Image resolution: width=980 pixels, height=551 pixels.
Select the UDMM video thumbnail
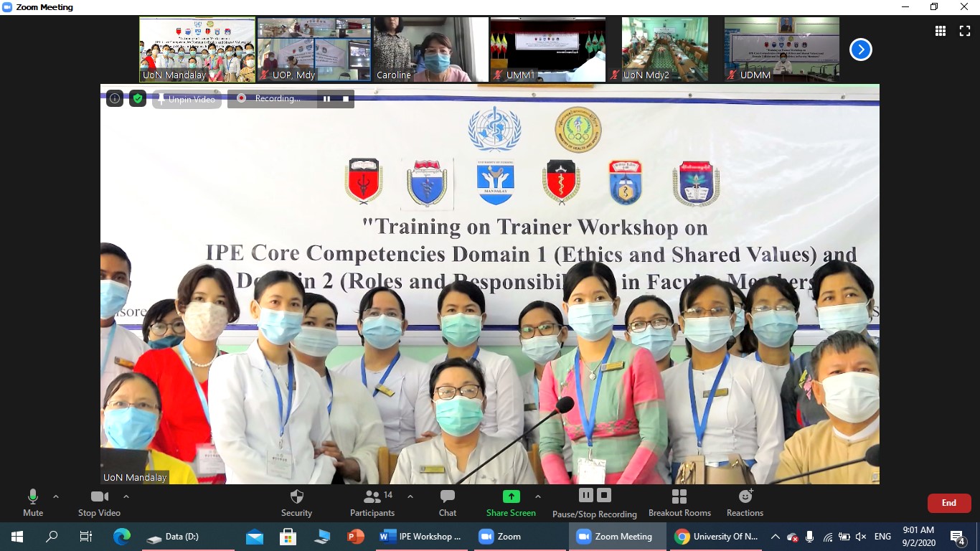(781, 50)
